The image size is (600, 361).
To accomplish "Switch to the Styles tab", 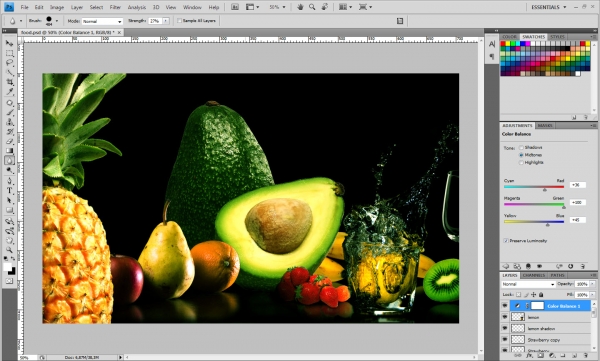I will click(557, 37).
